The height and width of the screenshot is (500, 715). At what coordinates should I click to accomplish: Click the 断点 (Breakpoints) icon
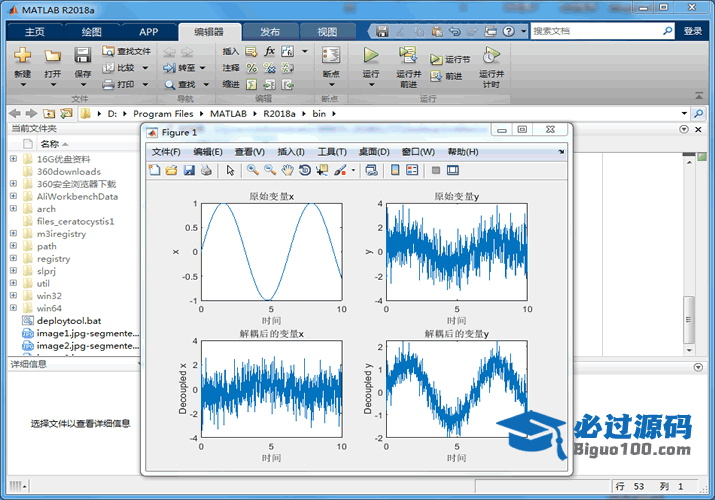coord(331,56)
